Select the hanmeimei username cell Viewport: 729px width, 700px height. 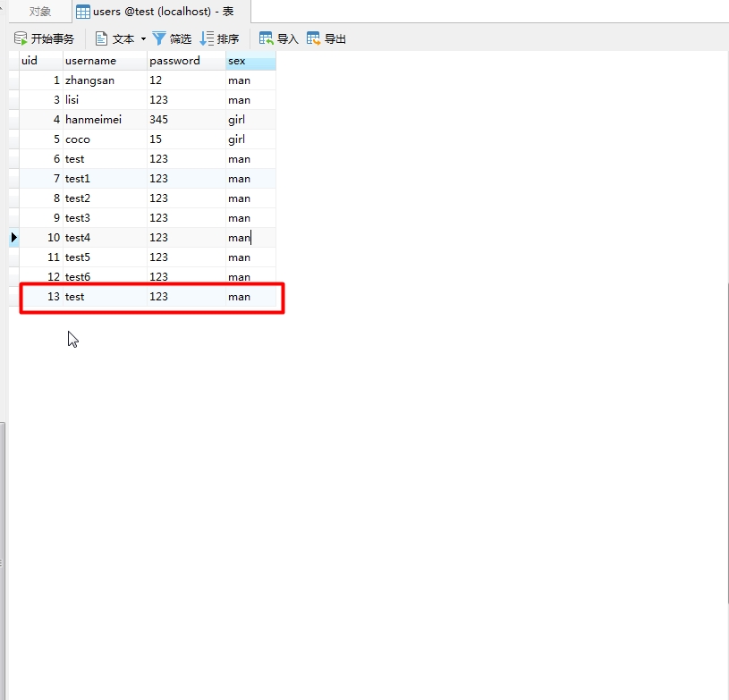pyautogui.click(x=105, y=120)
